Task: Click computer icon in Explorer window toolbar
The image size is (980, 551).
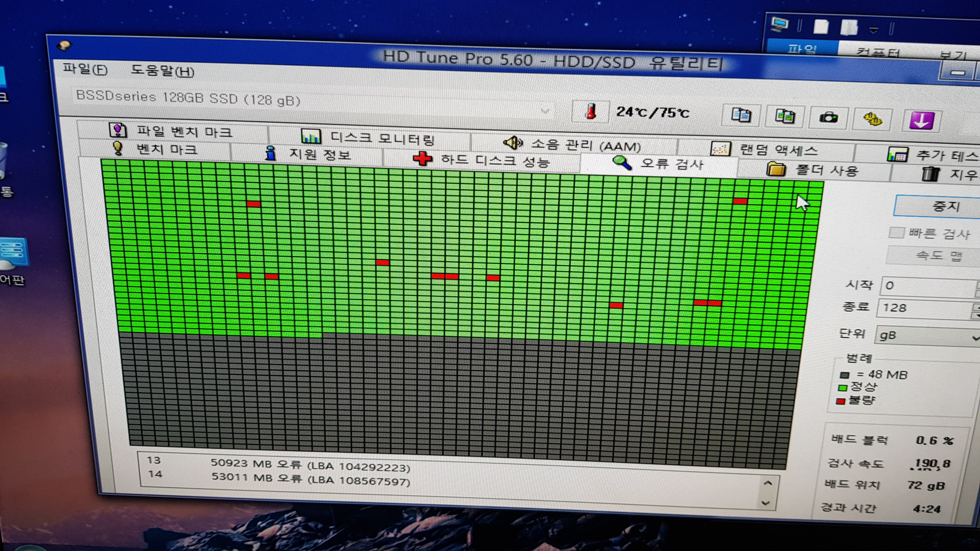Action: tap(779, 24)
